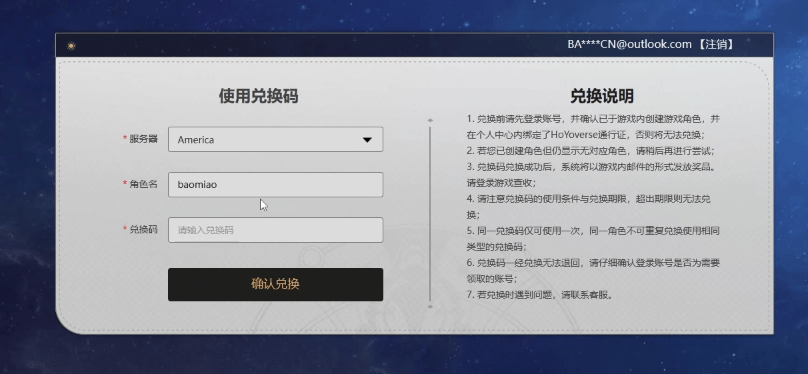Click the 【注销】 logout link

coord(716,44)
